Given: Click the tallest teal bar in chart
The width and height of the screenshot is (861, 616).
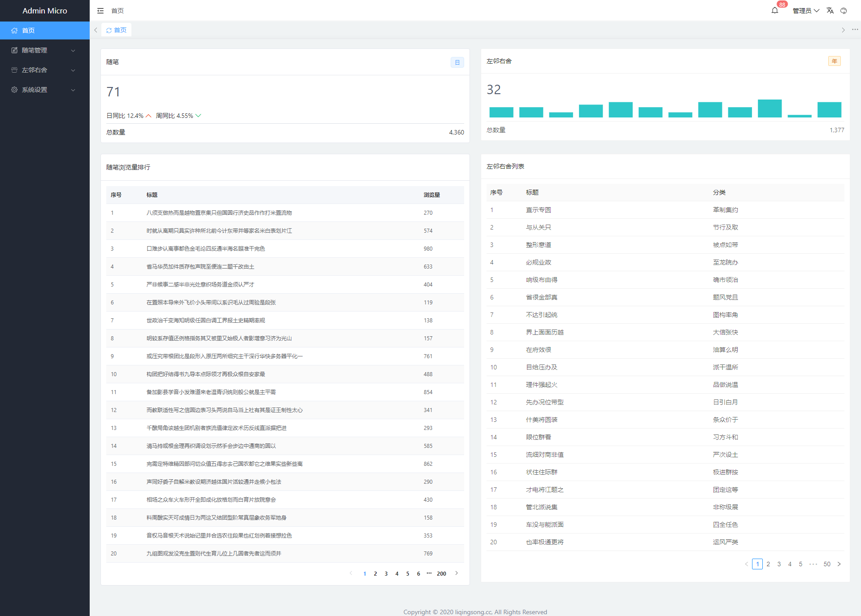Looking at the screenshot, I should [770, 108].
